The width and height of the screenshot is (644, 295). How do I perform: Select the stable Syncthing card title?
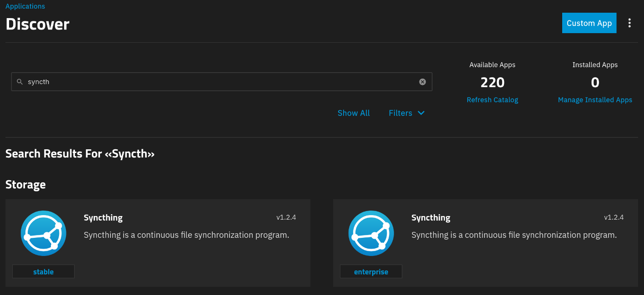103,218
